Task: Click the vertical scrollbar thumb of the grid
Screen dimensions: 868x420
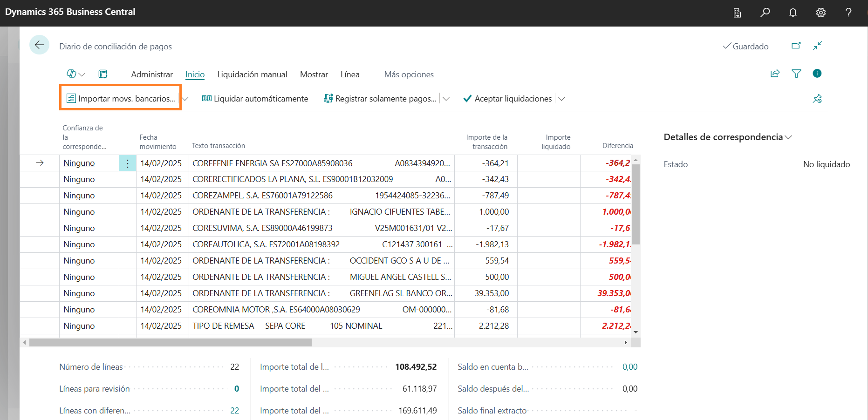Action: point(636,204)
